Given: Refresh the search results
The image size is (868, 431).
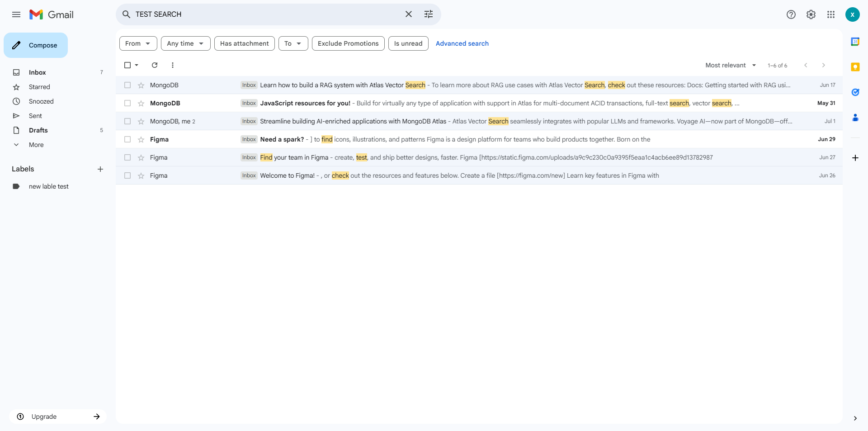Looking at the screenshot, I should pyautogui.click(x=155, y=65).
